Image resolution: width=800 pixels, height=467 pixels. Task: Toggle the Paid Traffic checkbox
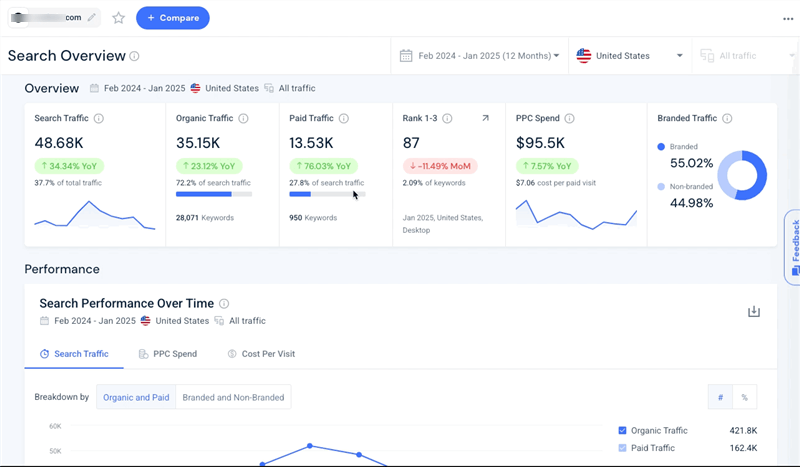[x=622, y=448]
